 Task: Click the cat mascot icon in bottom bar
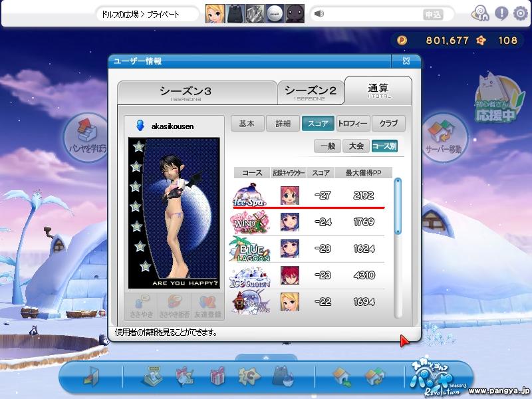click(x=283, y=376)
